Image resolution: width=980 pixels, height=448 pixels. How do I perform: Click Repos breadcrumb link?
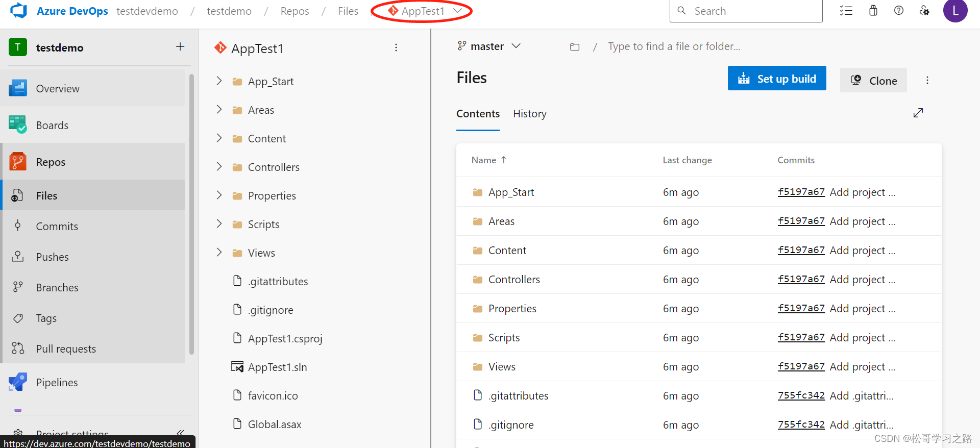pos(295,11)
